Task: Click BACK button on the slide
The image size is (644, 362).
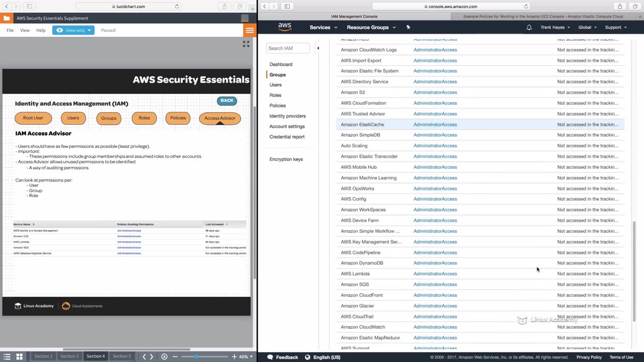Action: 227,101
